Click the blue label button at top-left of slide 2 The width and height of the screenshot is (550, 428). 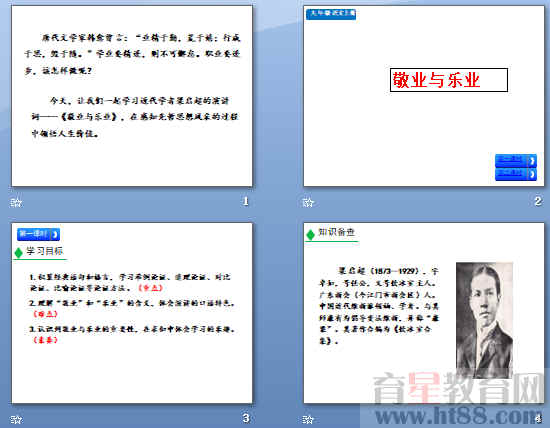coord(331,14)
